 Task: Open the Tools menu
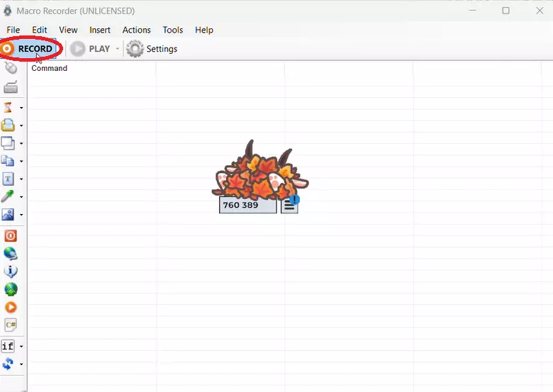pyautogui.click(x=172, y=30)
